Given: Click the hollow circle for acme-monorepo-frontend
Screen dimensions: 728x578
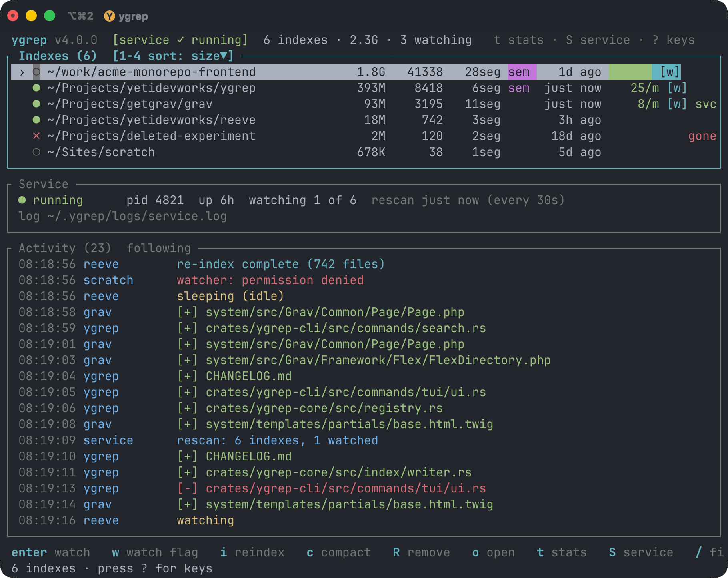Looking at the screenshot, I should 36,72.
